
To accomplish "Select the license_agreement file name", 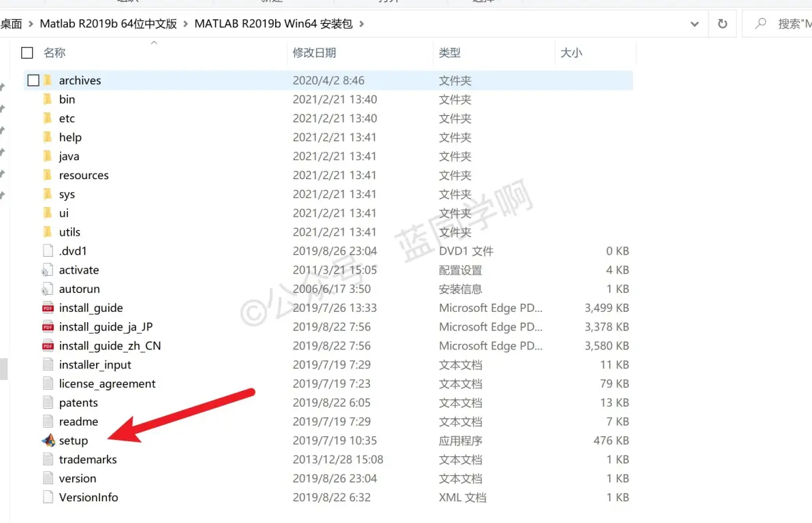I will click(x=107, y=383).
